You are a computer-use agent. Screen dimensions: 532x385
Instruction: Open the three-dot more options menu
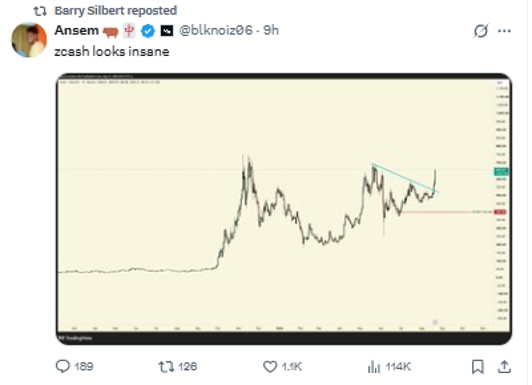(x=504, y=31)
